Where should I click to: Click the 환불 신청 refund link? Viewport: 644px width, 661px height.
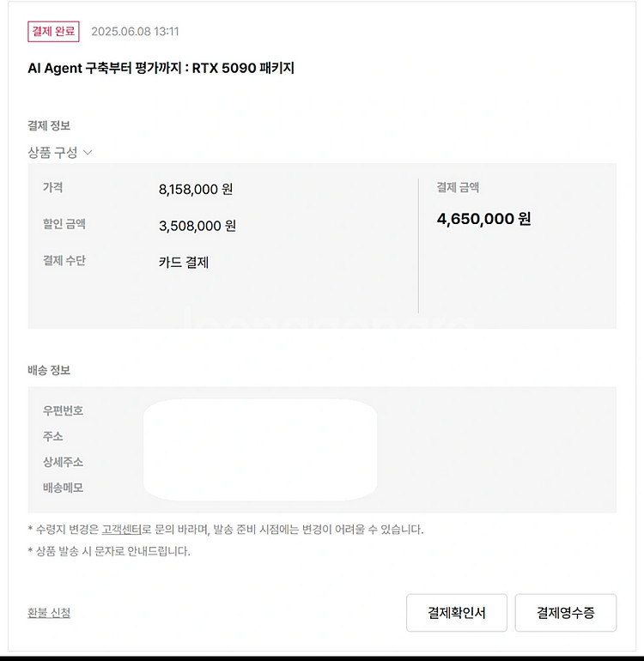coord(49,613)
